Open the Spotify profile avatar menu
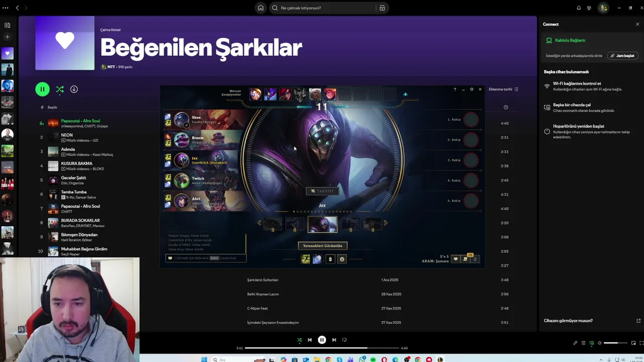The height and width of the screenshot is (362, 644). tap(603, 8)
